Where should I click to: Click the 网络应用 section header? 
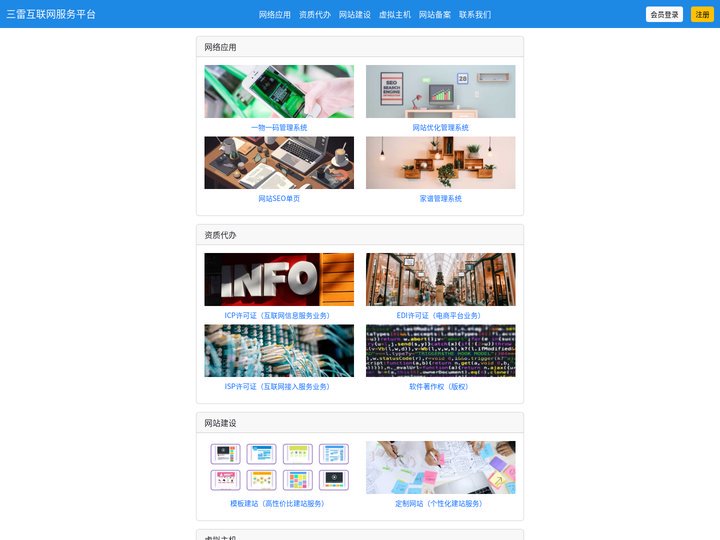click(x=360, y=47)
